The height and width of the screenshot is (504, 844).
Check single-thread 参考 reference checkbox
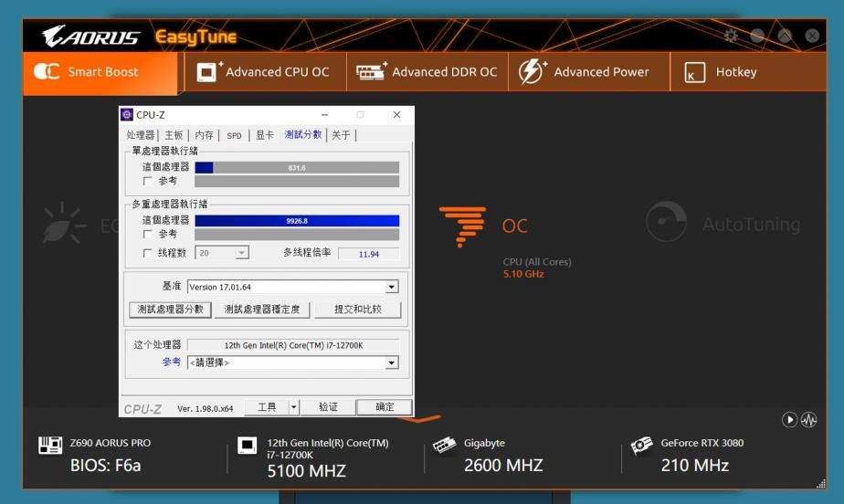(x=147, y=182)
